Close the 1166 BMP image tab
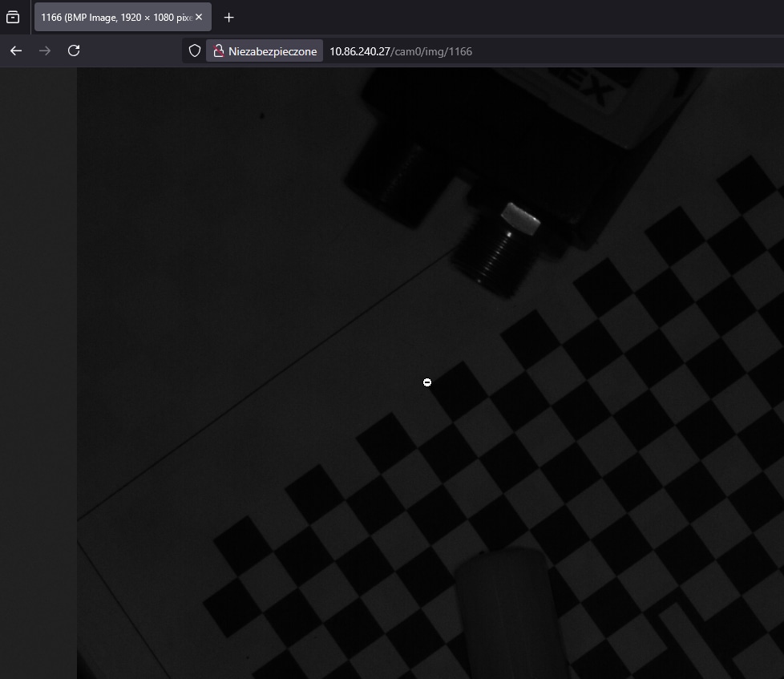Image resolution: width=784 pixels, height=679 pixels. pos(199,17)
